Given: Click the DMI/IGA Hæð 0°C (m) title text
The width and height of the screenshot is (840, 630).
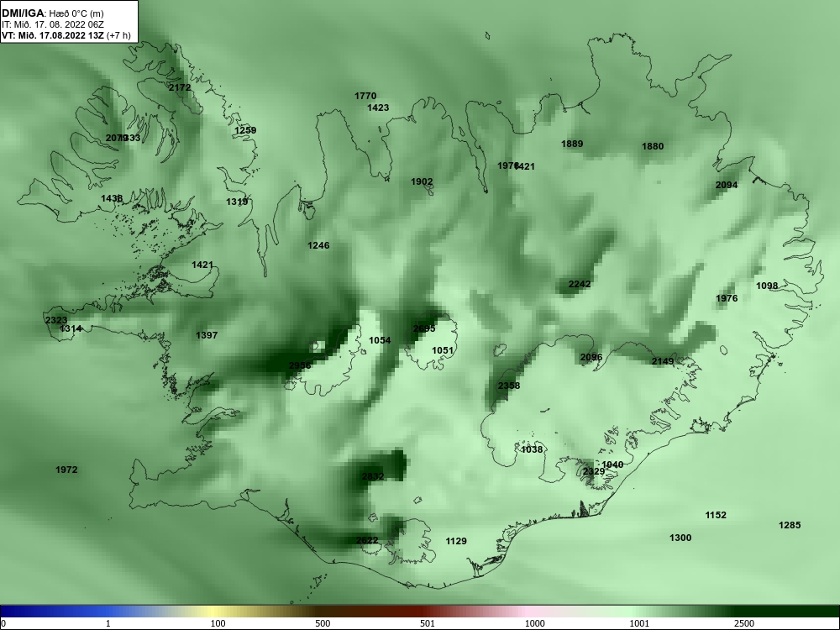Looking at the screenshot, I should coord(53,13).
